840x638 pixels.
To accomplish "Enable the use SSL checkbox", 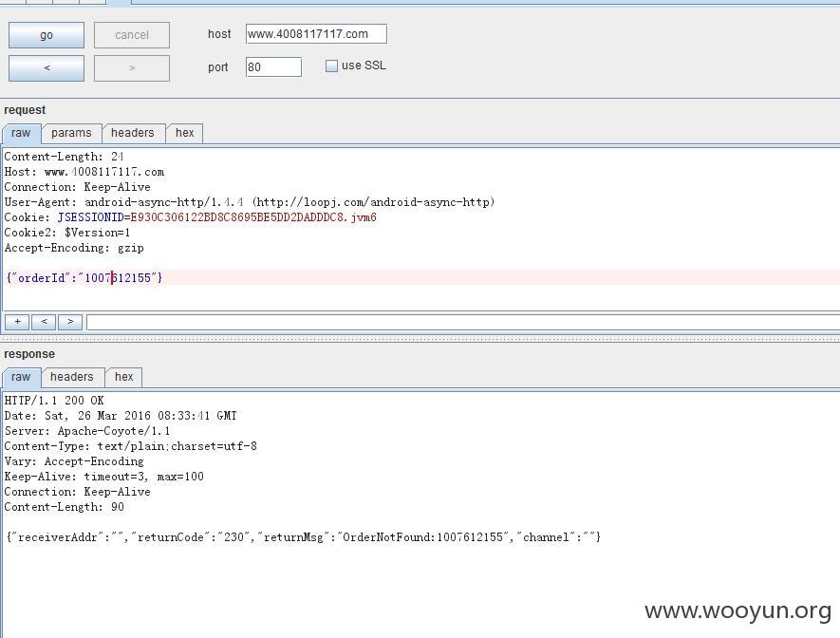I will 331,66.
